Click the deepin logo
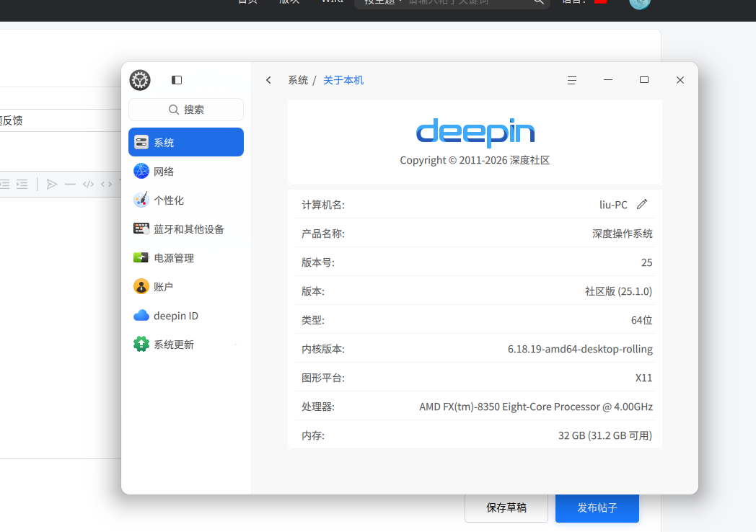Viewport: 756px width, 532px height. [x=475, y=133]
